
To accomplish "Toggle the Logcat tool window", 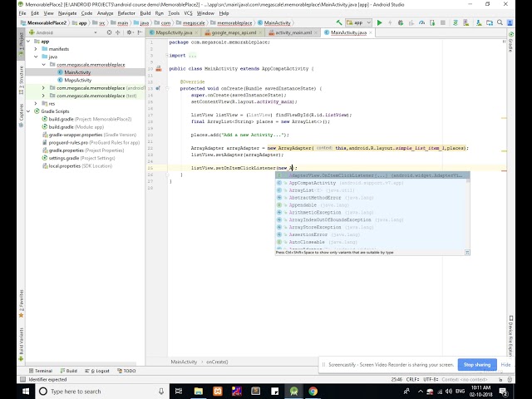I will (97, 371).
